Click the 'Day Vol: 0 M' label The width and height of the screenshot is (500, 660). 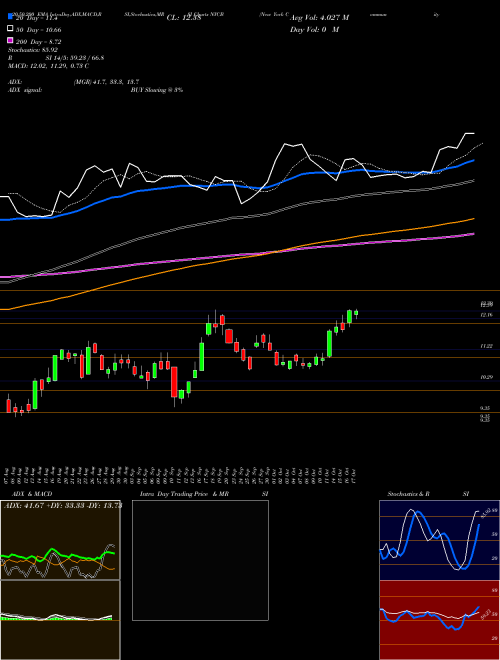(314, 30)
